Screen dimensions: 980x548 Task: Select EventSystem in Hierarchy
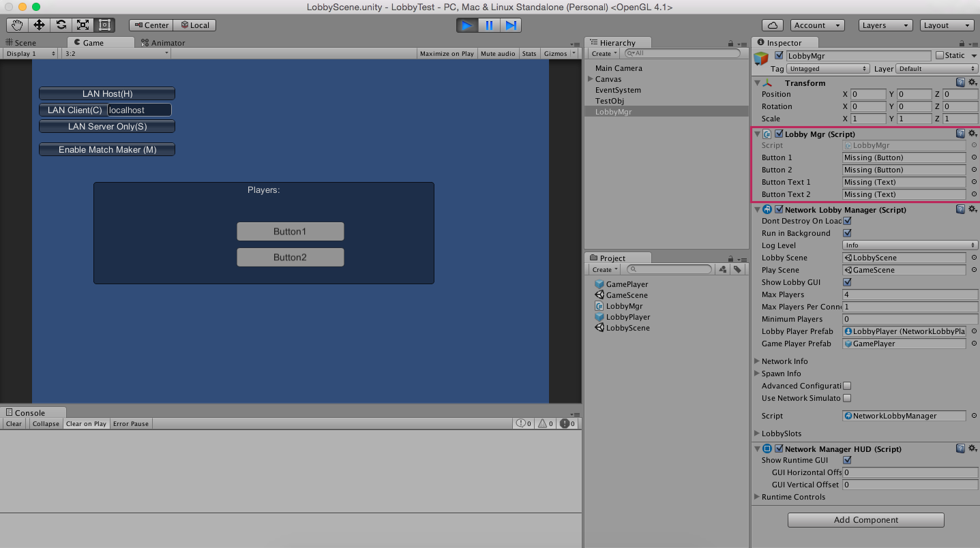click(618, 90)
